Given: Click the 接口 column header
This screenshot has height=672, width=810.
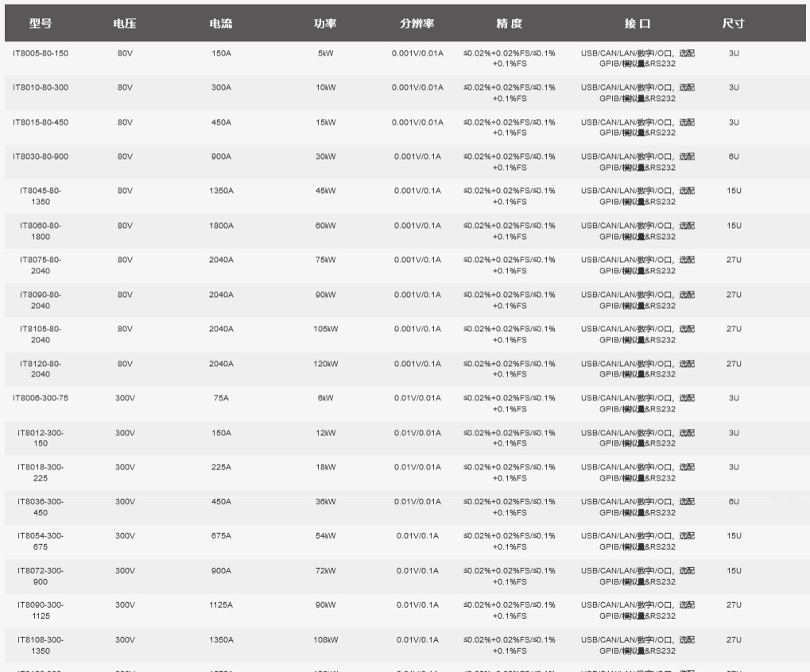Looking at the screenshot, I should [638, 24].
